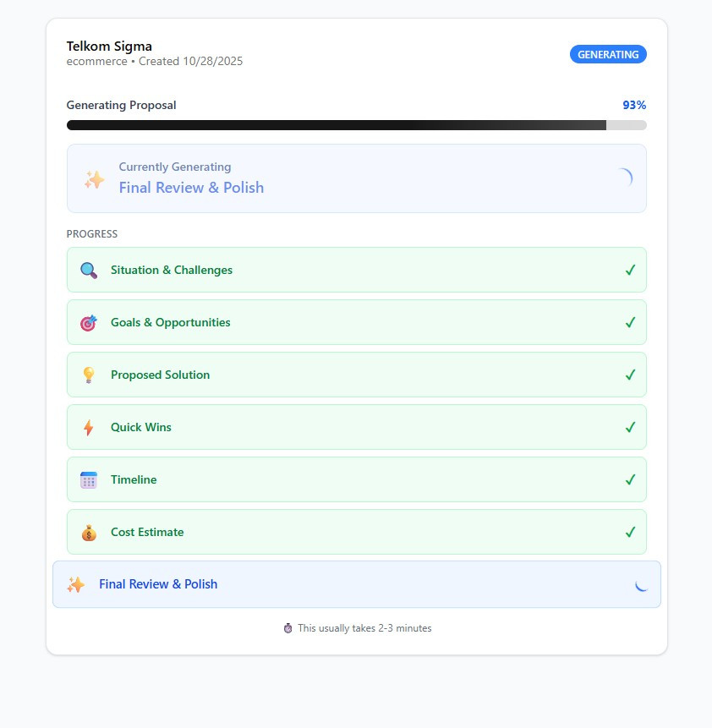Click the ecommerce • Created 10/28/2025 subtitle
The image size is (712, 728).
(x=155, y=61)
